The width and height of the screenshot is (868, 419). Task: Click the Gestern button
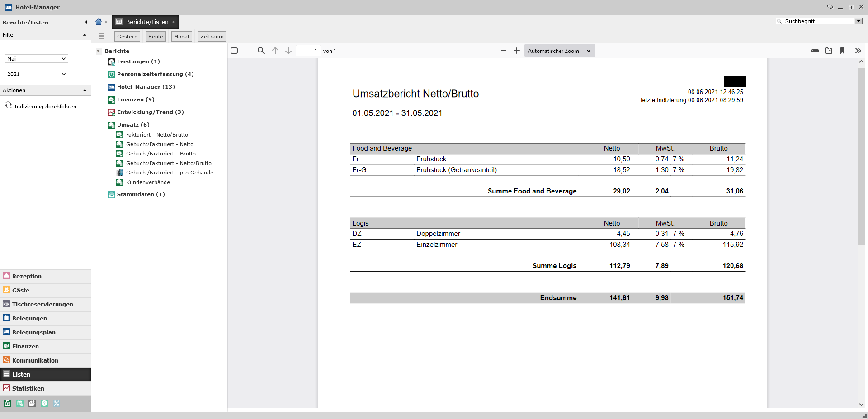(127, 37)
